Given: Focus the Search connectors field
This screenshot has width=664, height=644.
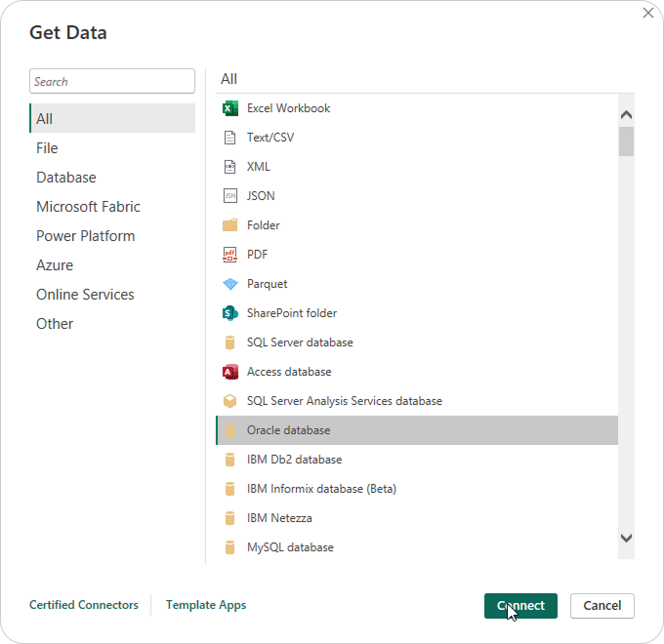Looking at the screenshot, I should tap(112, 82).
